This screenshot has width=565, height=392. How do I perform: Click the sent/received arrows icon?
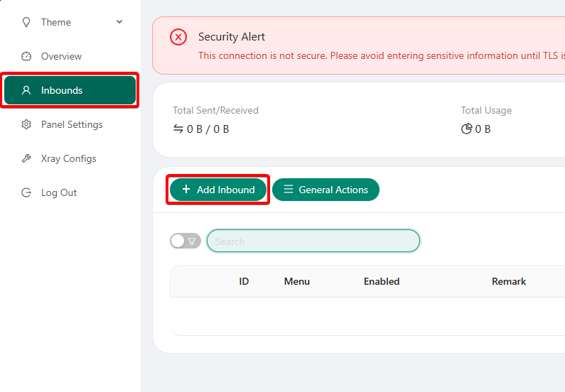[178, 129]
